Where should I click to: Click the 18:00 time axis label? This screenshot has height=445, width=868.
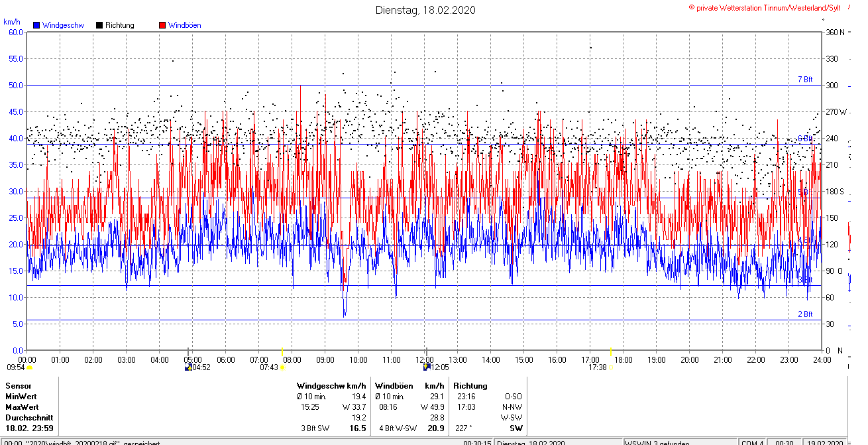point(623,360)
